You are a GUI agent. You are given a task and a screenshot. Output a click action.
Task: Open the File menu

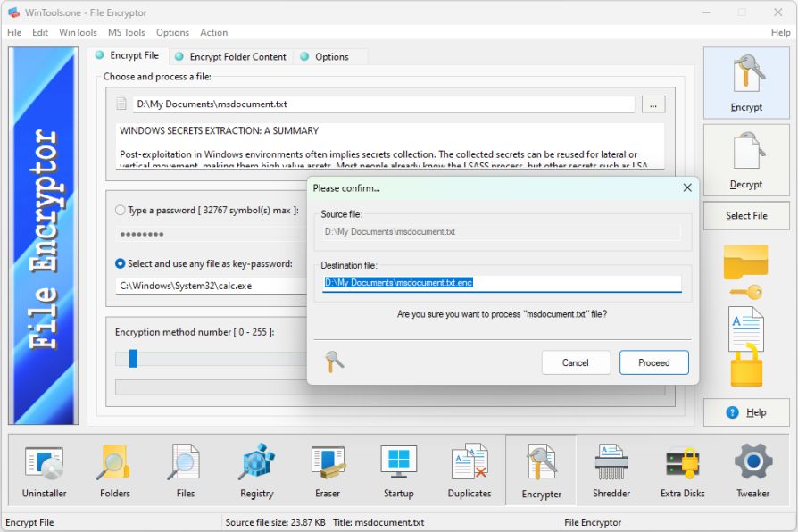14,33
